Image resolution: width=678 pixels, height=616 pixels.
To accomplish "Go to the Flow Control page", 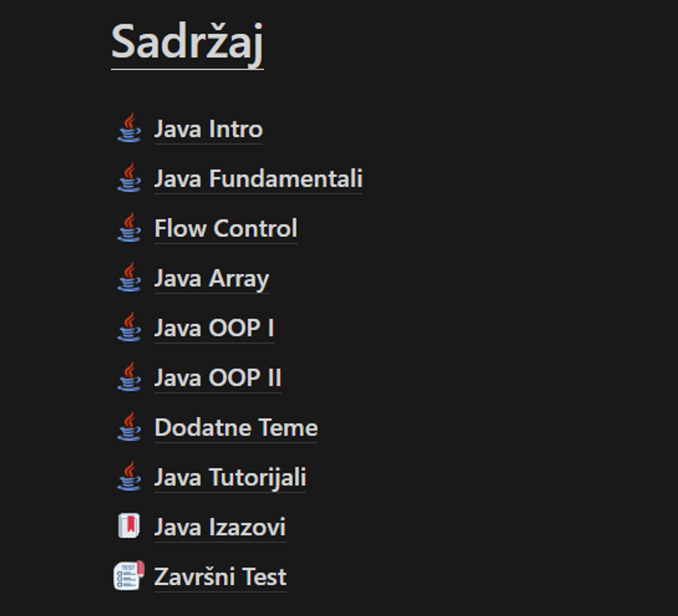I will point(225,229).
